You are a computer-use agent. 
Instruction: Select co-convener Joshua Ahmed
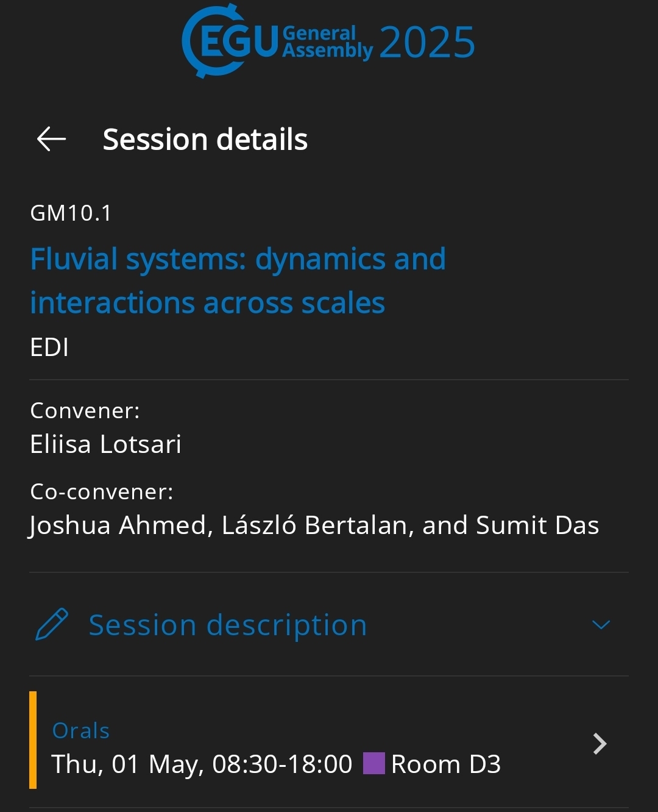119,525
